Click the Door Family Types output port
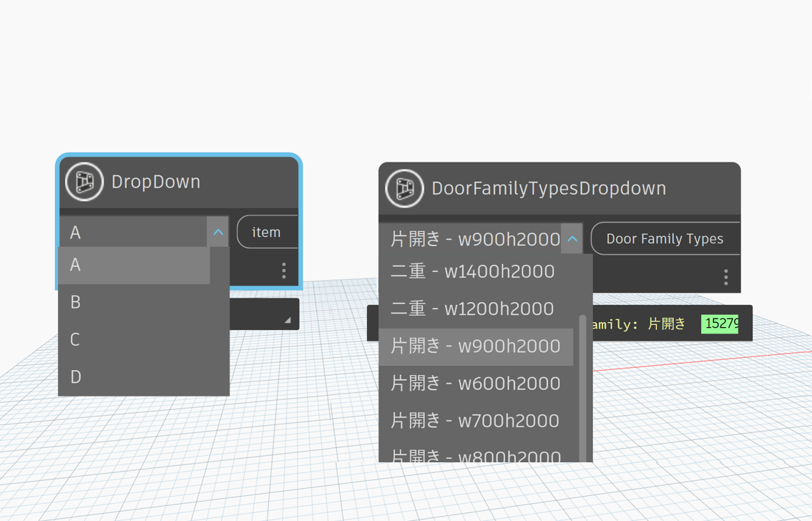This screenshot has height=521, width=812. click(665, 239)
